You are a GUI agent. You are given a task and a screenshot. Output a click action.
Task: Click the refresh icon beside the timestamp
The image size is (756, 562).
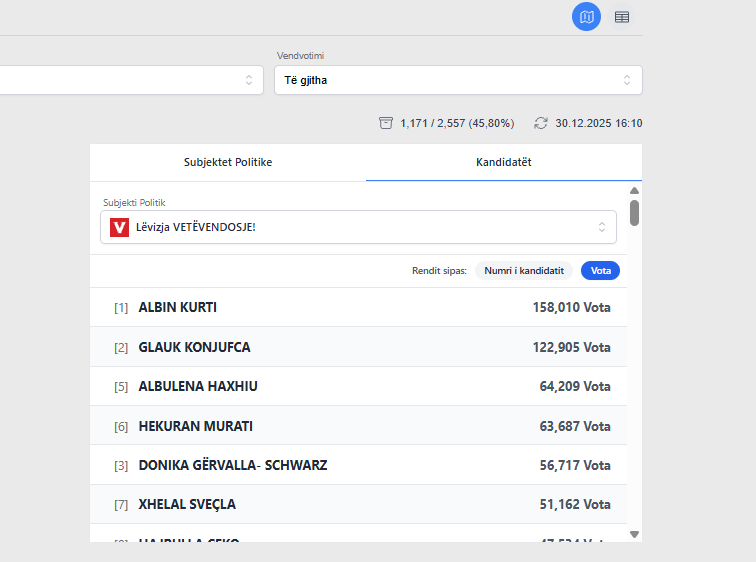(541, 123)
